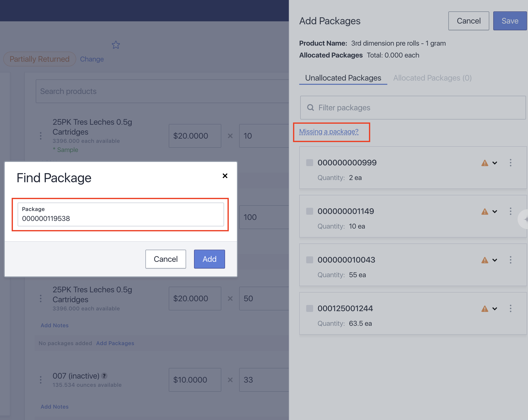Image resolution: width=528 pixels, height=420 pixels.
Task: Open more options for package 000000001149
Action: click(x=510, y=211)
